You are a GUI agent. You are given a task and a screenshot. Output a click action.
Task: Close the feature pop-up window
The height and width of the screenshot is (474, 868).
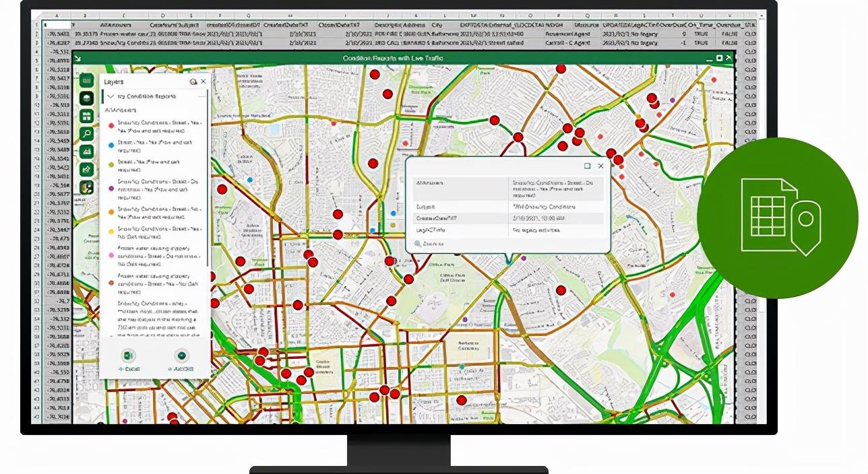[600, 166]
